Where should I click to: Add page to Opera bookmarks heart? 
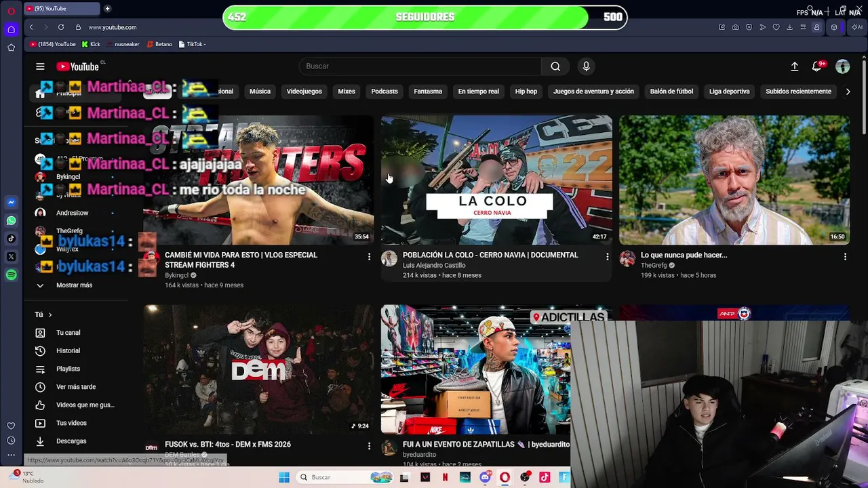[x=776, y=27]
